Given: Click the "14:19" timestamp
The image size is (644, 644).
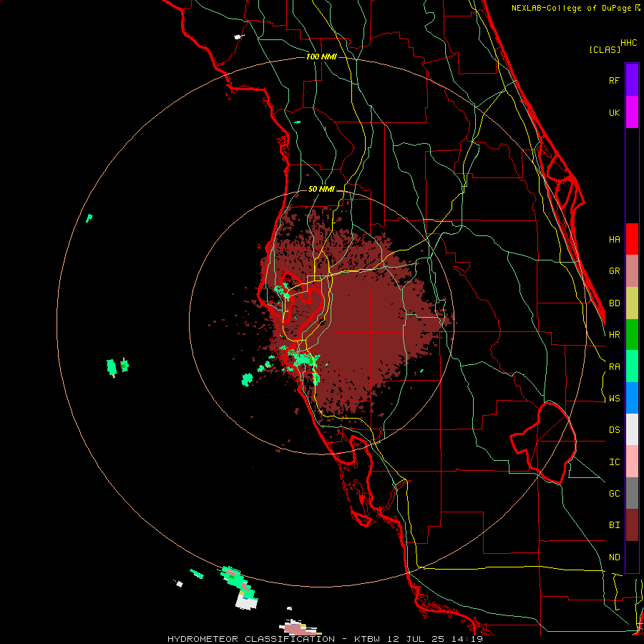Looking at the screenshot, I should (467, 639).
